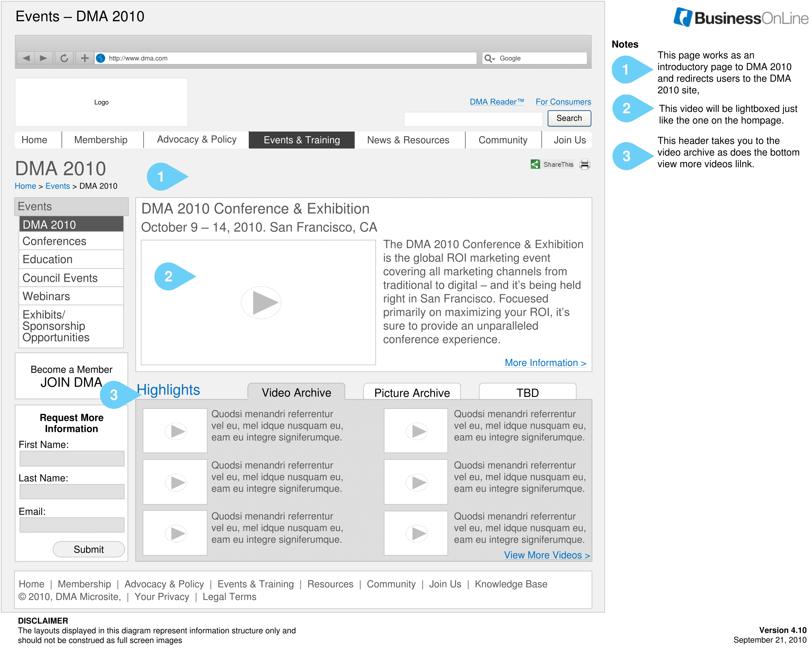812x662 pixels.
Task: Select DMA 2010 in the Events sidebar
Action: (x=71, y=224)
